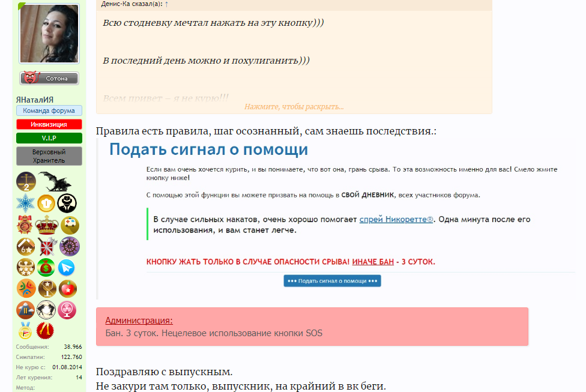Click the broken cigarette 6-star badge
Viewport: 586px width, 392px height.
(x=26, y=247)
